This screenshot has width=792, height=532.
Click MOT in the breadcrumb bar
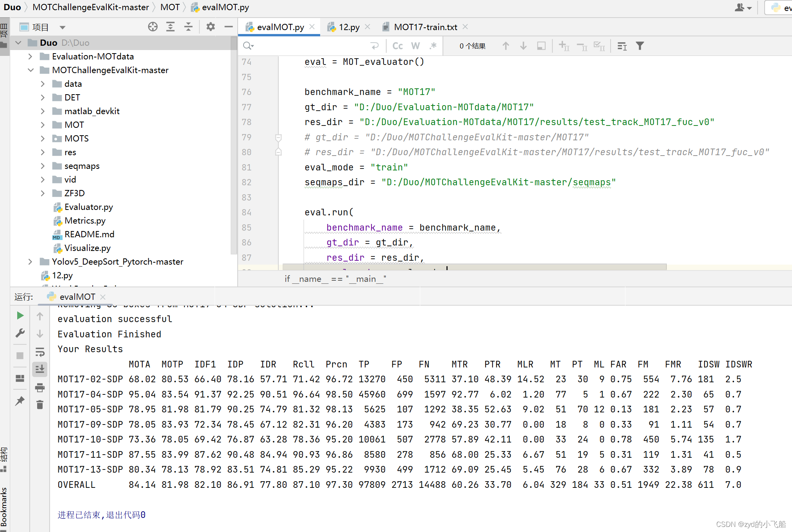point(170,7)
